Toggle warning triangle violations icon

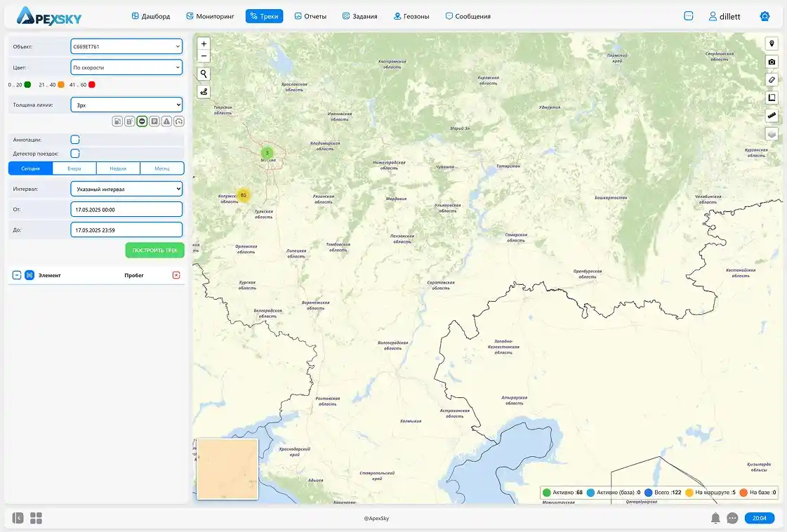coord(166,121)
